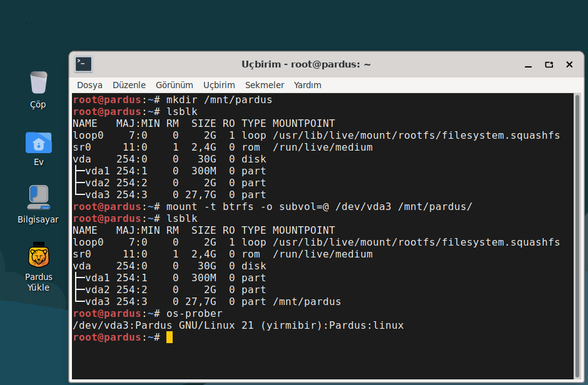
Task: Open the Görünüm menu
Action: pyautogui.click(x=175, y=85)
